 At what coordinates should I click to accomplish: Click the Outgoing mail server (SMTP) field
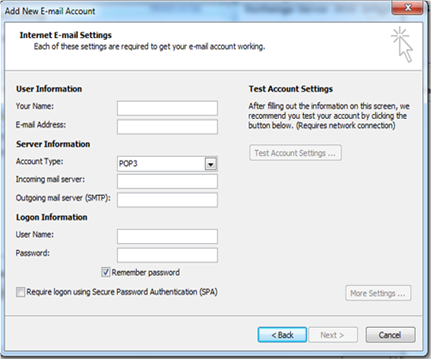(x=167, y=200)
